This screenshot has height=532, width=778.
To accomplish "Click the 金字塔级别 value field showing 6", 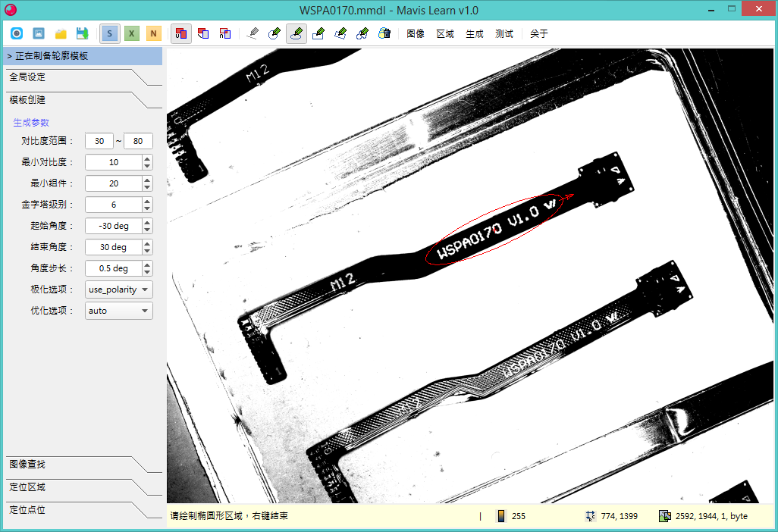I will click(114, 205).
